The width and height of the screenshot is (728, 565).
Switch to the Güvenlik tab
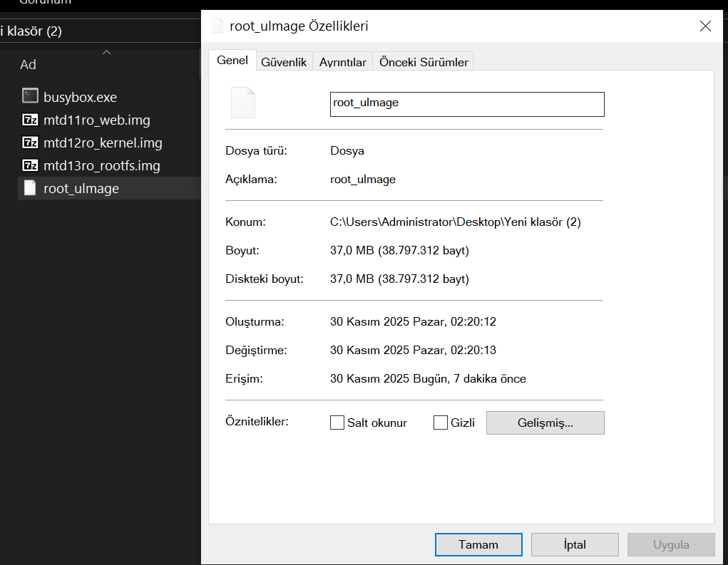(x=284, y=62)
